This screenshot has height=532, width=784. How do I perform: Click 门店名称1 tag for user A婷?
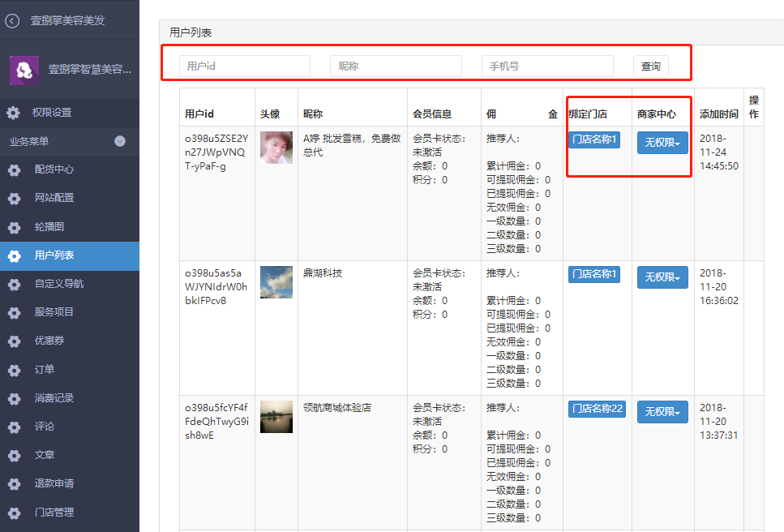(x=594, y=139)
